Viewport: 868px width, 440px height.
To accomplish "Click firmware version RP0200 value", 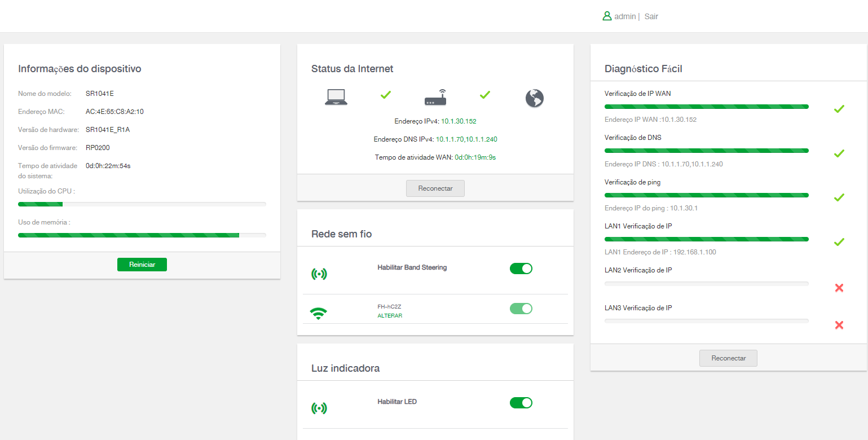I will pos(98,148).
